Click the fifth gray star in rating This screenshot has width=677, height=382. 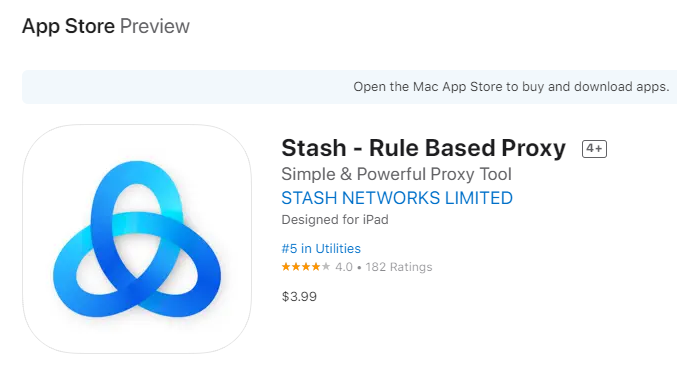tap(326, 267)
